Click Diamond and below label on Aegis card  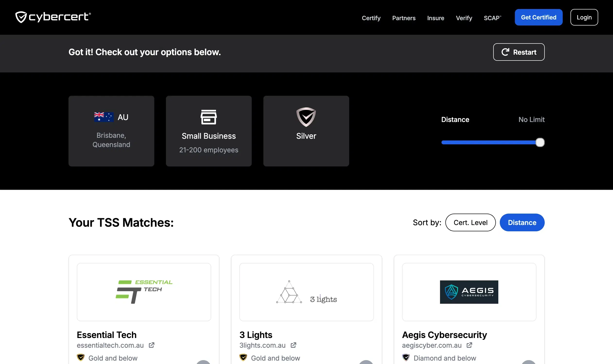click(x=445, y=358)
